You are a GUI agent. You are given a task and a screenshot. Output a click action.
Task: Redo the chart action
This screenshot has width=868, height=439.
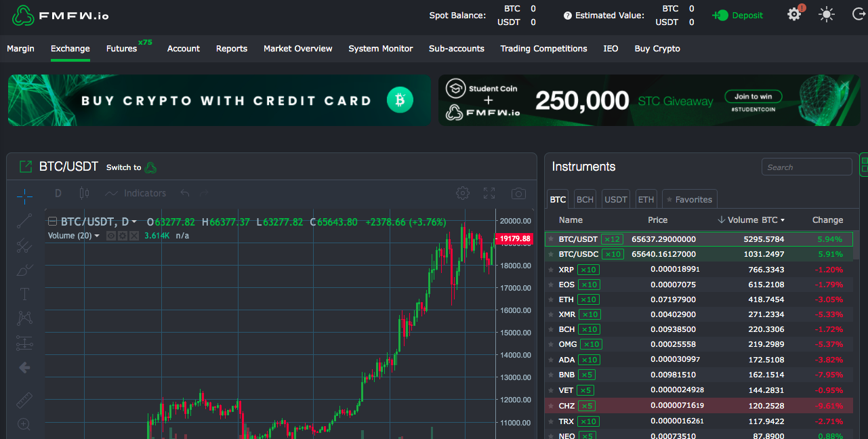click(x=204, y=194)
